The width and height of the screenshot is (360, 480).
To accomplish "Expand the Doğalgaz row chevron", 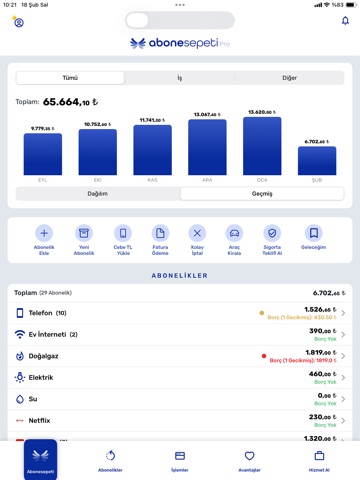I will pos(343,356).
